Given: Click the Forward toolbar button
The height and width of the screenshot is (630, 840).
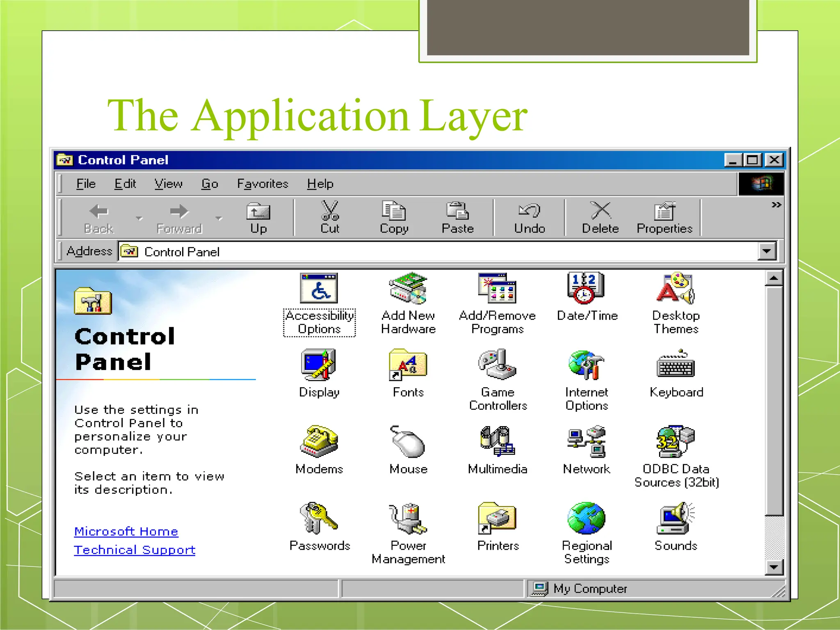Looking at the screenshot, I should [x=179, y=218].
